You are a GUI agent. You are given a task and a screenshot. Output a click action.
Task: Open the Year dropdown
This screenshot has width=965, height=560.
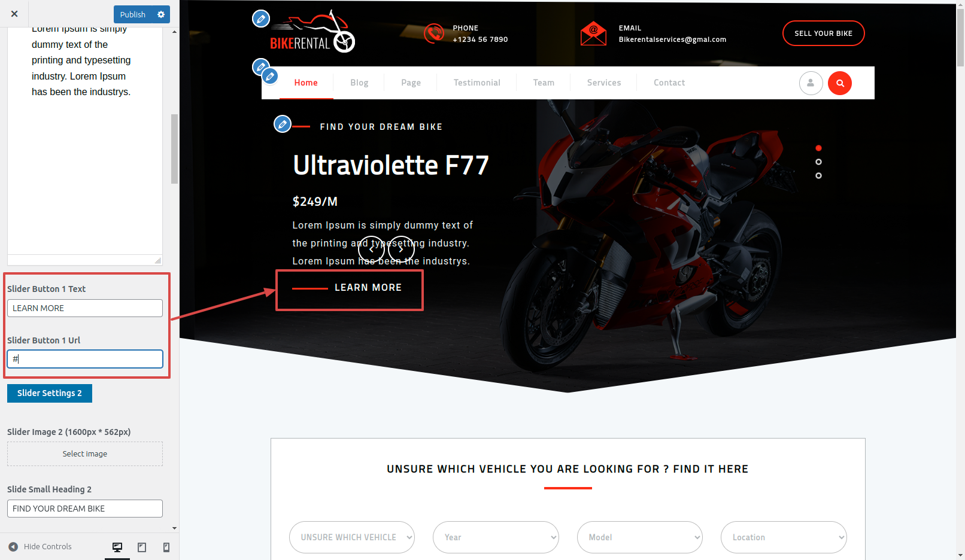pyautogui.click(x=496, y=537)
